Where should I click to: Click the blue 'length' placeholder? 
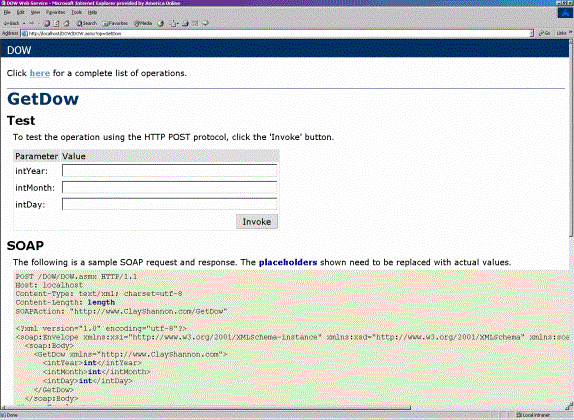[x=101, y=302]
